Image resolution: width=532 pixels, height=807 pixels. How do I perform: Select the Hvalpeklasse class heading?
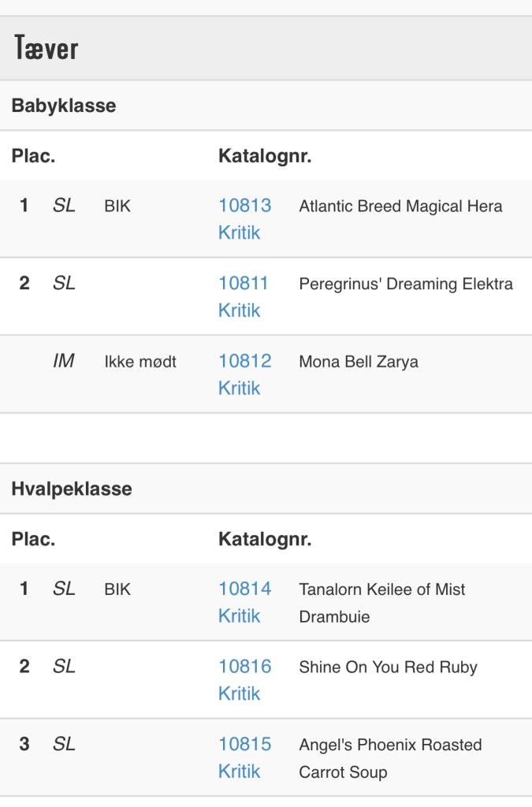(72, 489)
